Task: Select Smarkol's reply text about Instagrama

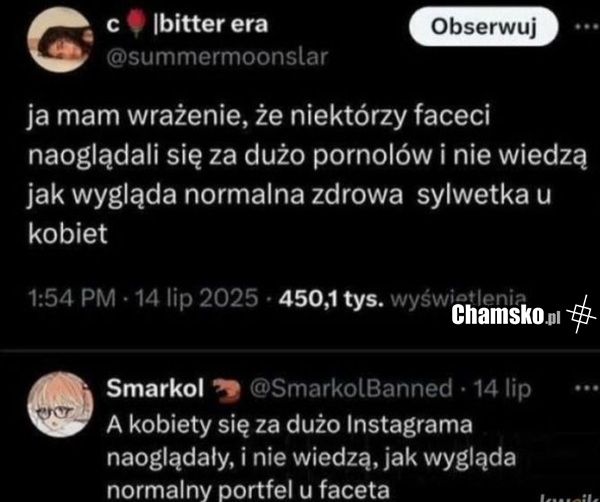Action: coord(311,457)
